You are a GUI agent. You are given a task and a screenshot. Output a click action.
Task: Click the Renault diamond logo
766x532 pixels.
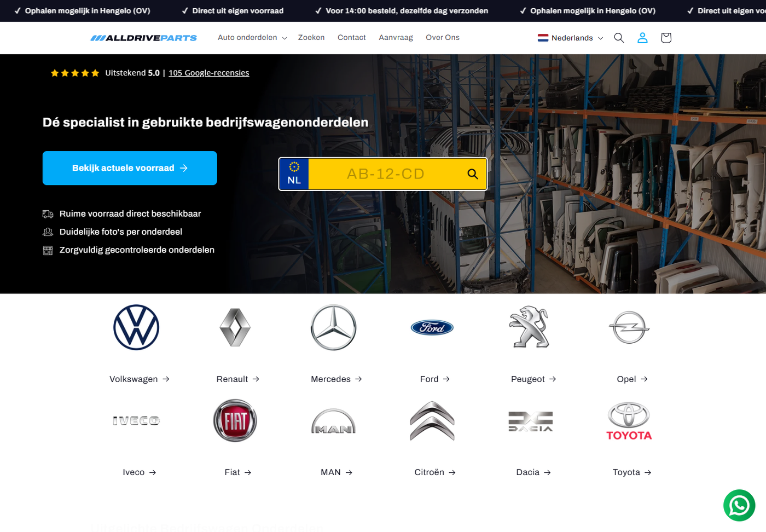pyautogui.click(x=235, y=327)
